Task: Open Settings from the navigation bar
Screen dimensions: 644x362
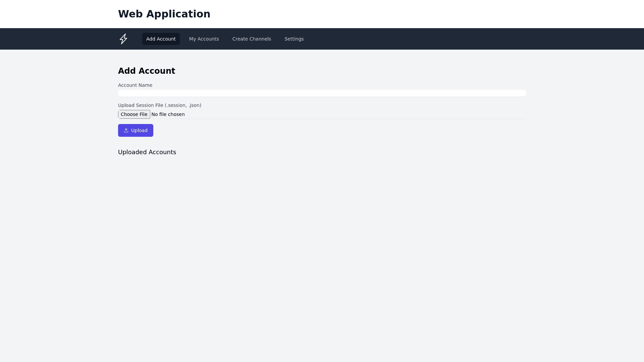Action: [x=294, y=39]
